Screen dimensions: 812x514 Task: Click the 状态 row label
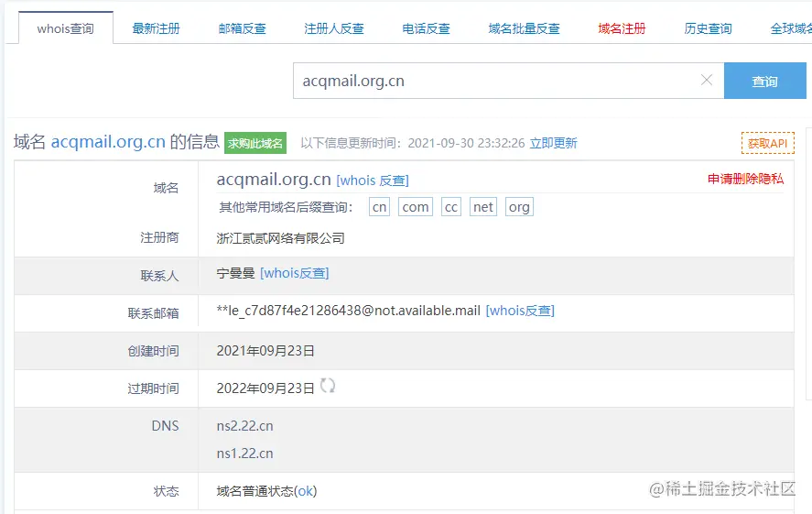pos(167,491)
